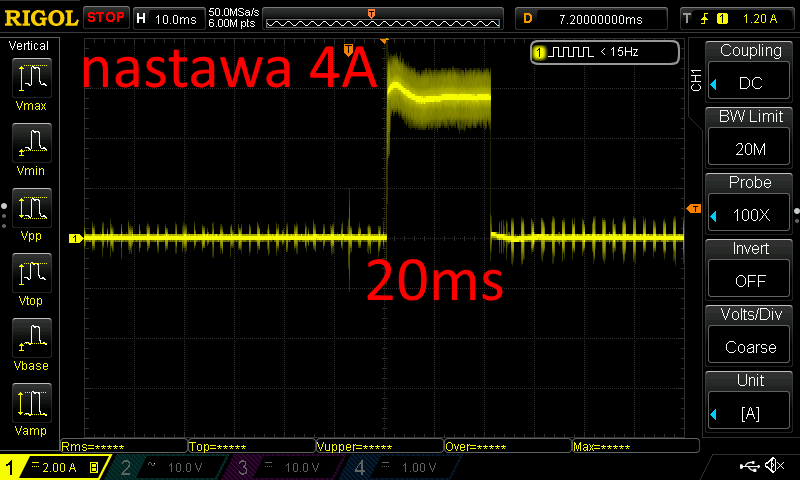
Task: Click the trigger position T marker above waveform
Action: coord(348,49)
